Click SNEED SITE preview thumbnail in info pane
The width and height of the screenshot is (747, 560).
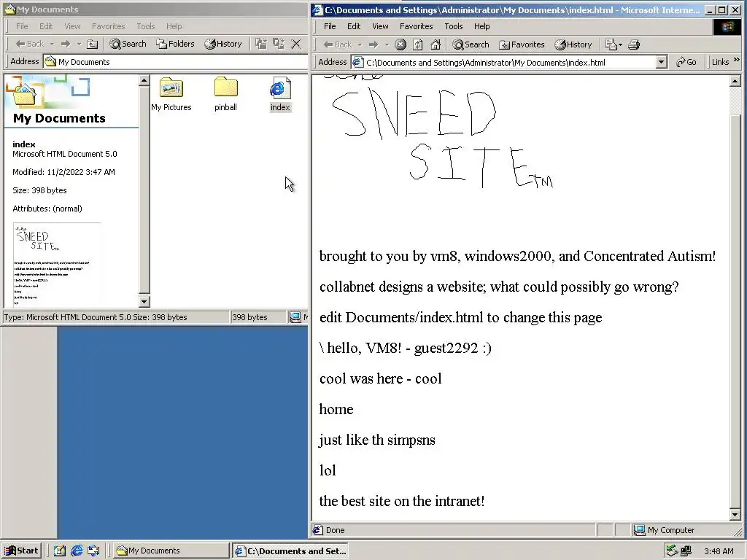point(57,265)
